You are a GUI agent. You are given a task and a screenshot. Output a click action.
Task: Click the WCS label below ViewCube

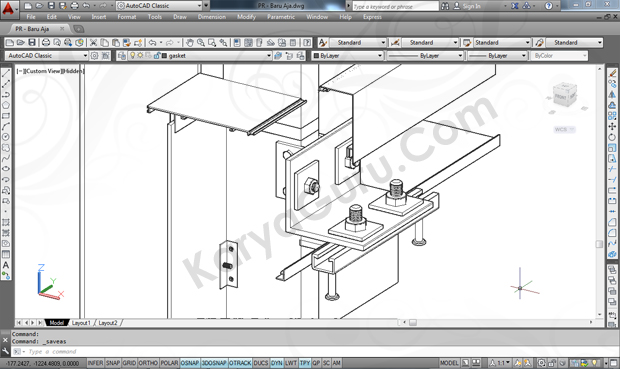[x=564, y=129]
